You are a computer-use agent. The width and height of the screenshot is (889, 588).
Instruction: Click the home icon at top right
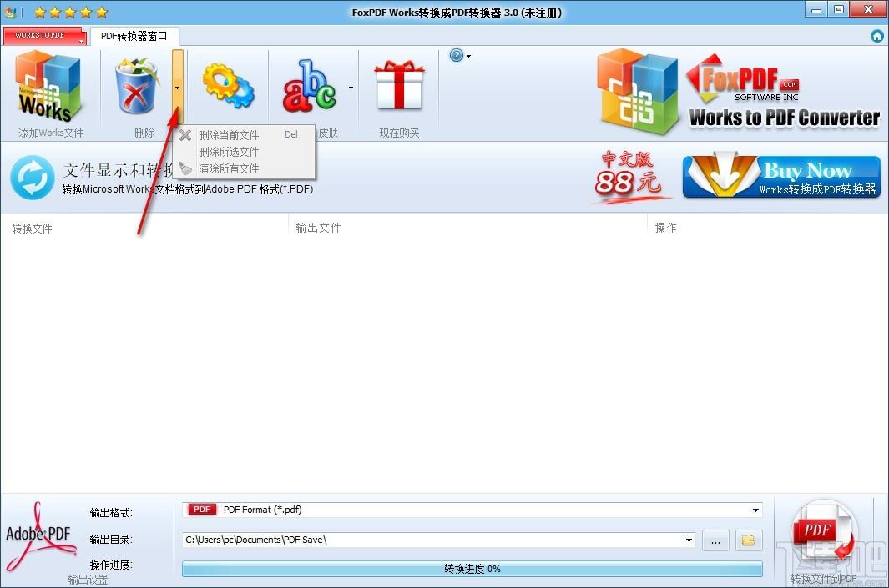coord(877,36)
